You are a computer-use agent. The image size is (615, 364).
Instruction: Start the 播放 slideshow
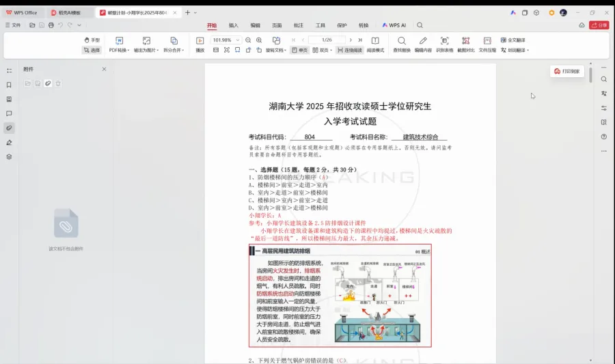coord(200,44)
